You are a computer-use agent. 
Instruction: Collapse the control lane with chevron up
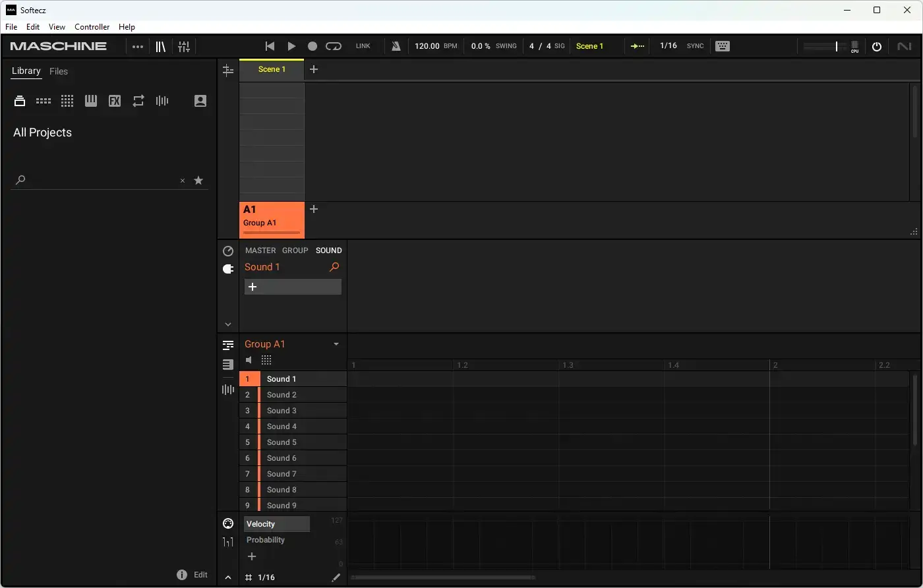click(x=228, y=577)
